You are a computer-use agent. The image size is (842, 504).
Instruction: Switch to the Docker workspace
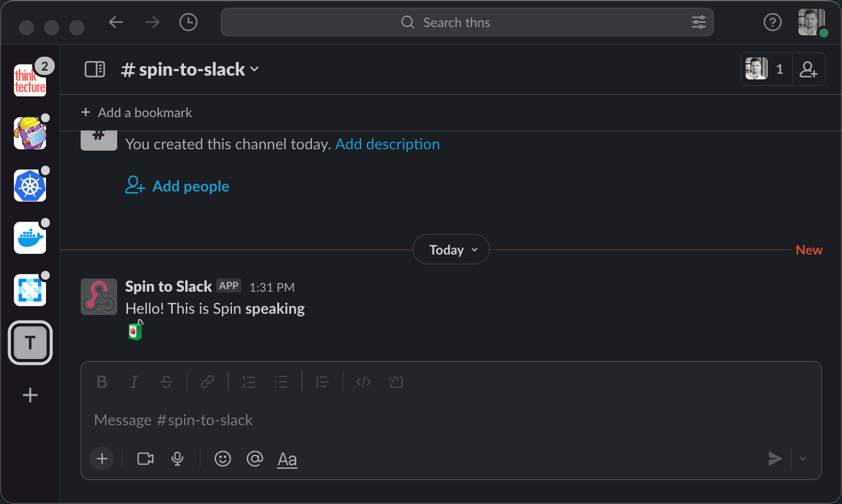pyautogui.click(x=30, y=238)
